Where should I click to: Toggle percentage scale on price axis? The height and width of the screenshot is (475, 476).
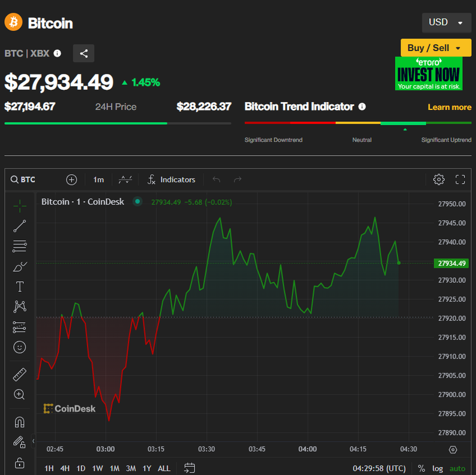421,468
